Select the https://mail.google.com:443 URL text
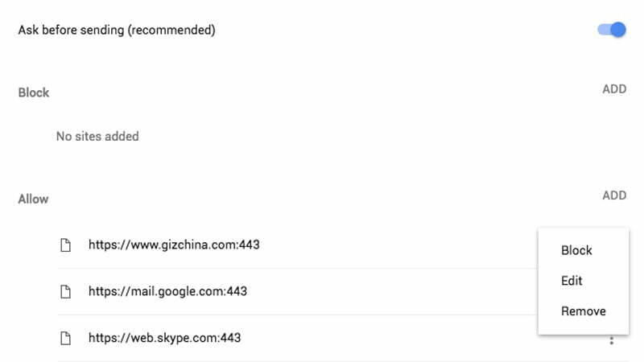 [167, 291]
